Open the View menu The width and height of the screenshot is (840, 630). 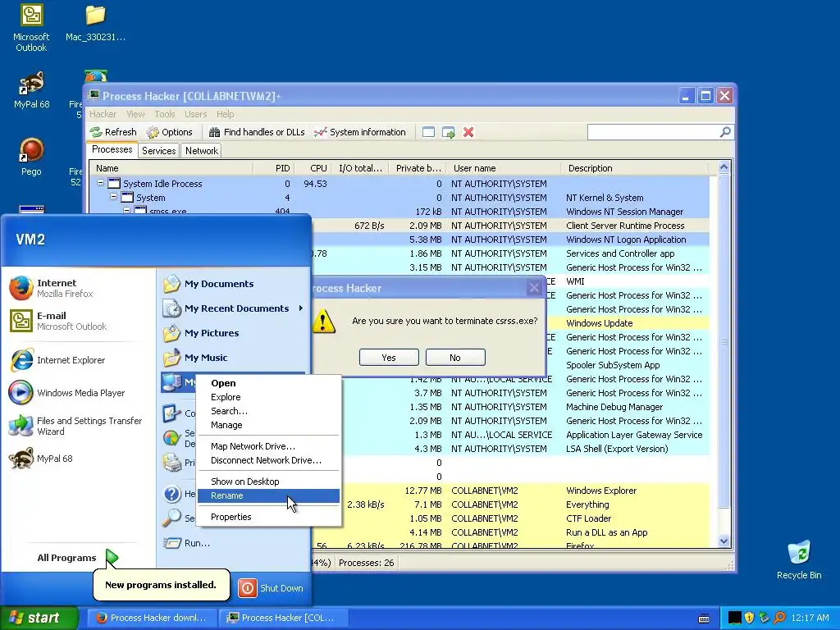tap(135, 114)
